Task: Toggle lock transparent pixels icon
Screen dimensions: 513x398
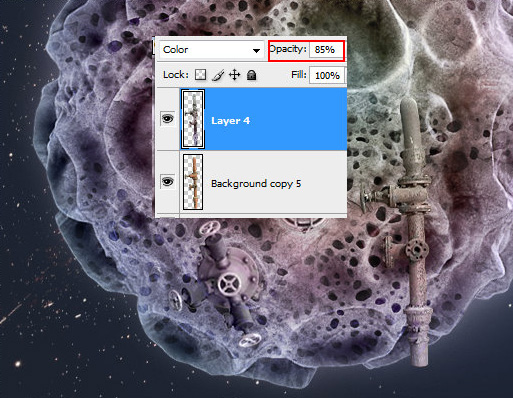Action: [200, 75]
